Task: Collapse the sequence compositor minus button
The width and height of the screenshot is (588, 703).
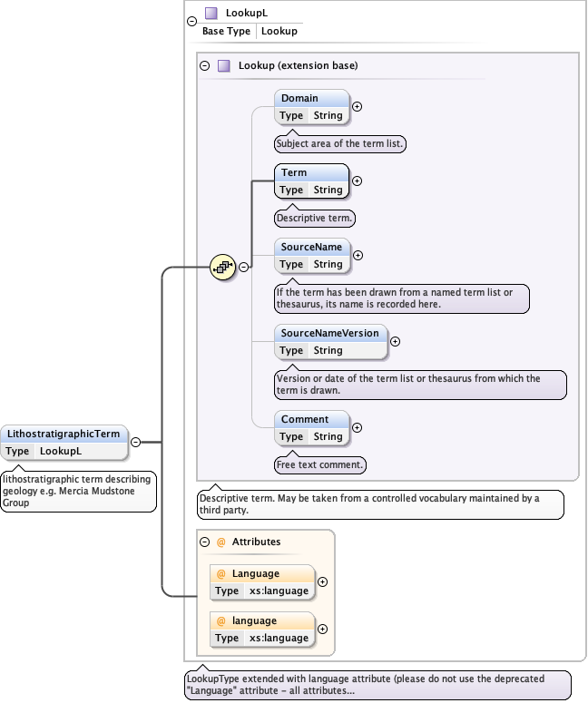Action: coord(243,267)
